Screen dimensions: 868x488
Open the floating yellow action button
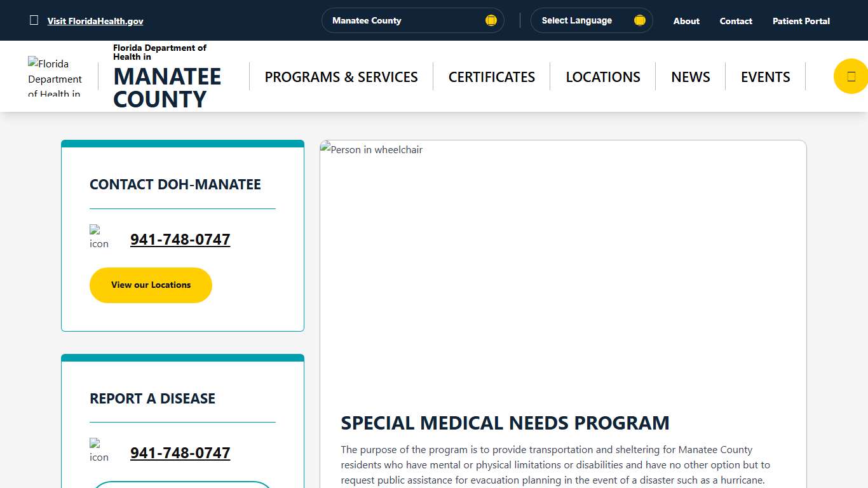coord(851,76)
